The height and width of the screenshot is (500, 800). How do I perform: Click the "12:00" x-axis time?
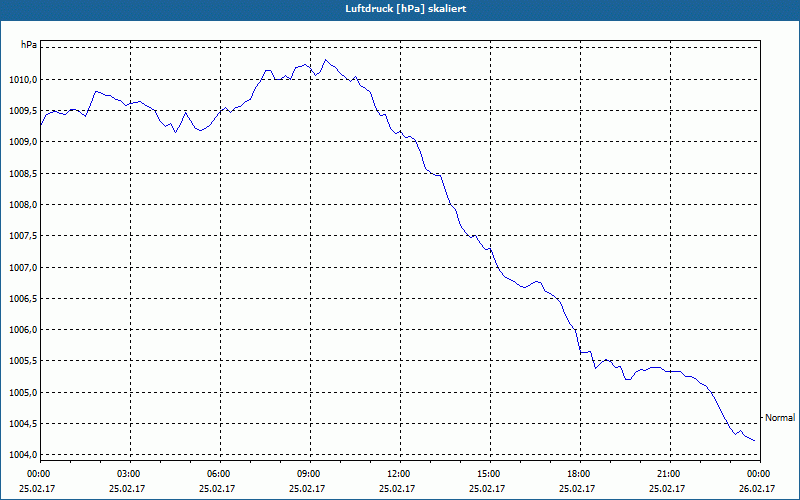pyautogui.click(x=399, y=474)
